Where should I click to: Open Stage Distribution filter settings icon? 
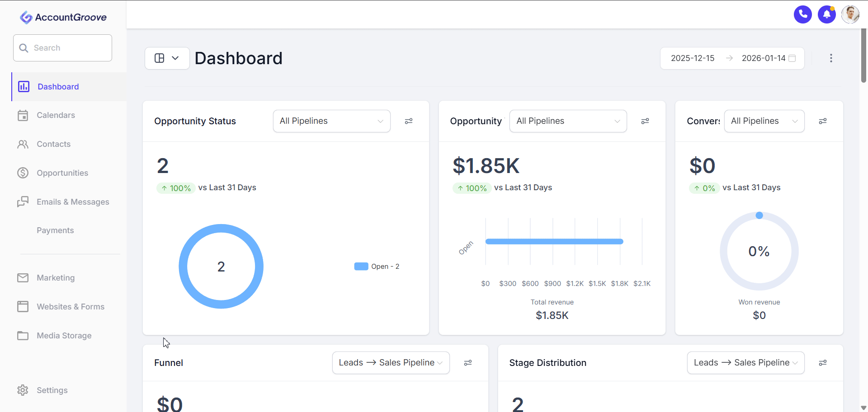coord(823,363)
